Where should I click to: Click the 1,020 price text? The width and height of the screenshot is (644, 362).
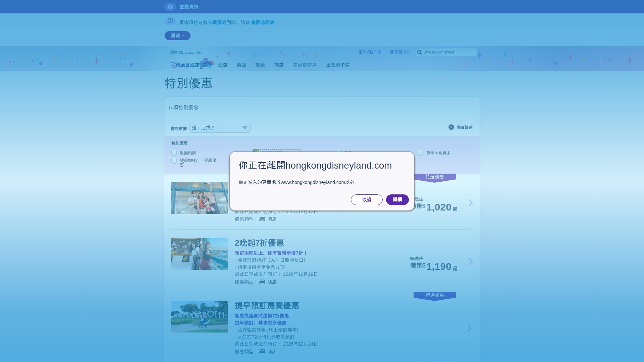[x=439, y=207]
